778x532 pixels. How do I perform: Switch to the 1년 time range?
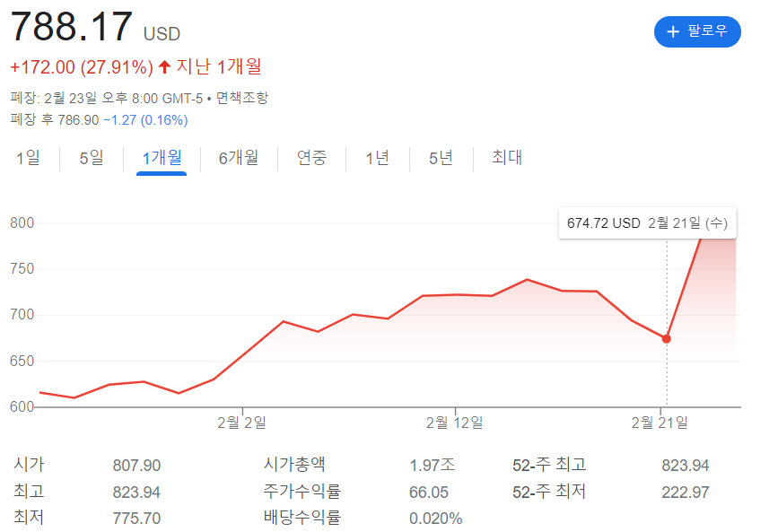coord(376,158)
